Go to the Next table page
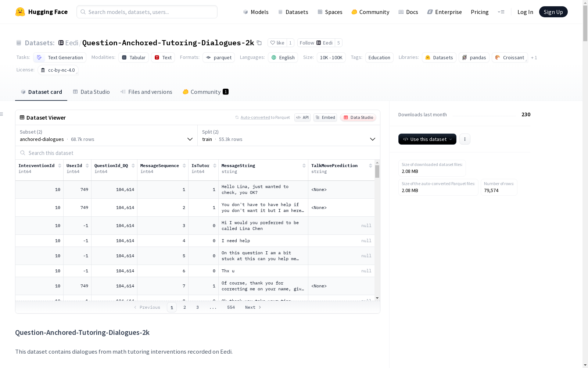588x368 pixels. tap(253, 307)
